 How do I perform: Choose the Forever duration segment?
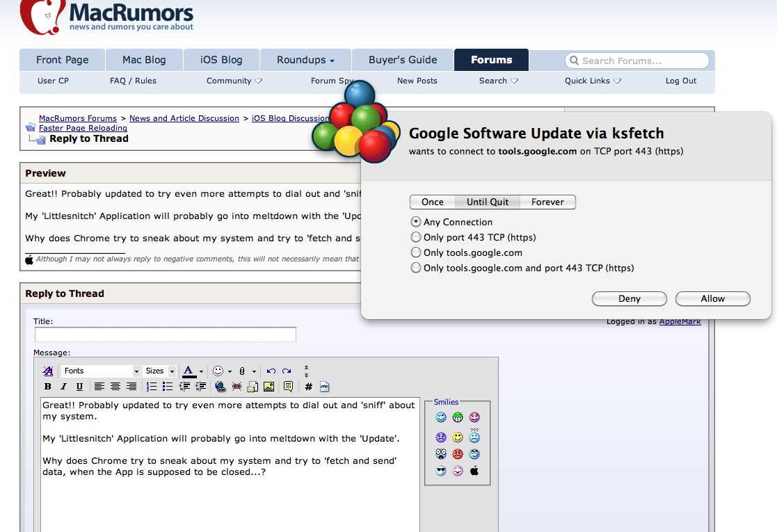point(547,202)
